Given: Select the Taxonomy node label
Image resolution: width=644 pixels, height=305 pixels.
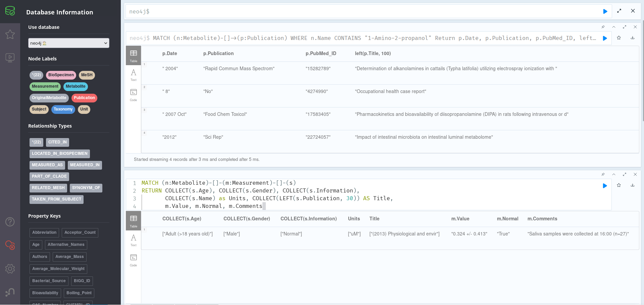Looking at the screenshot, I should pos(63,110).
